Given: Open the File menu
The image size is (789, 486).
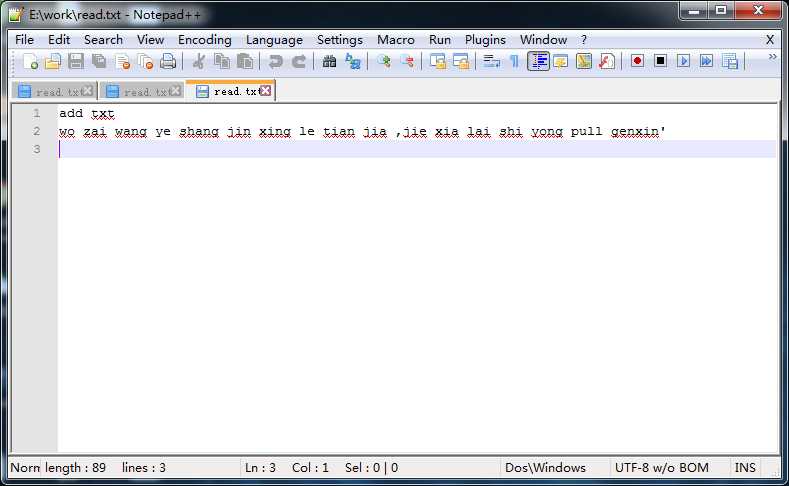Looking at the screenshot, I should coord(24,40).
